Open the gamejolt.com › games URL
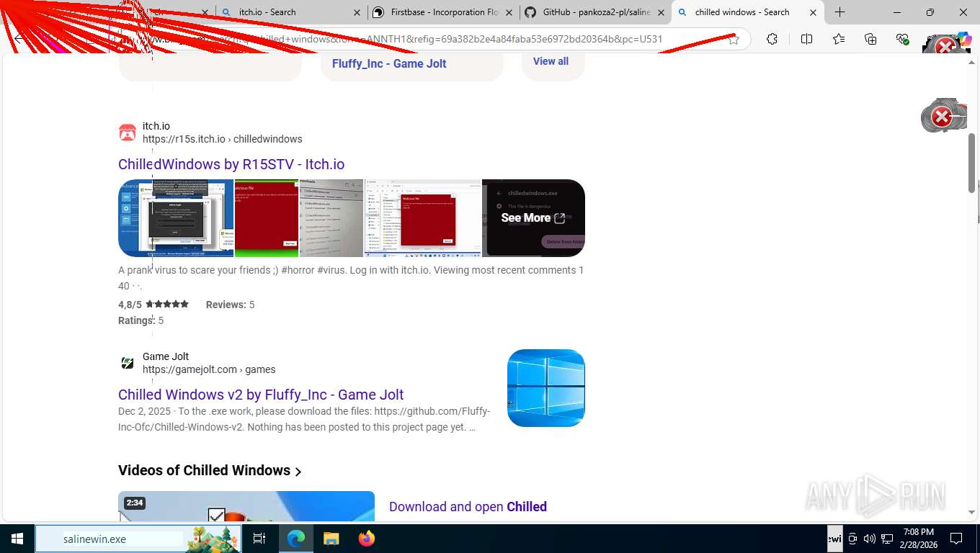The height and width of the screenshot is (553, 980). coord(209,369)
